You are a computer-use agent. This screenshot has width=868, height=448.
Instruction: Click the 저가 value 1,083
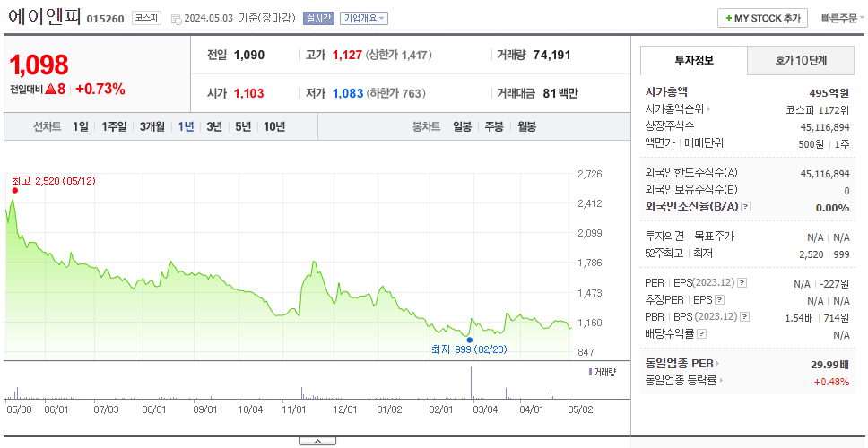348,93
